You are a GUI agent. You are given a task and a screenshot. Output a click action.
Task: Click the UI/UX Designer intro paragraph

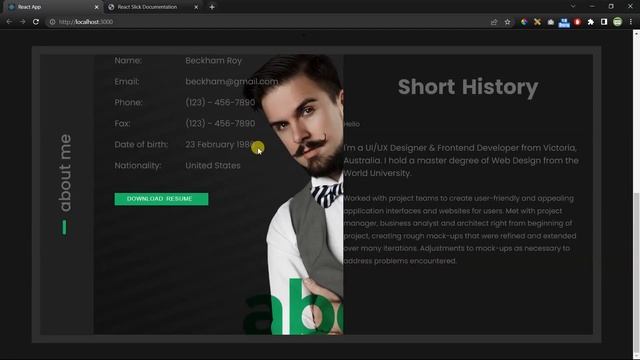point(461,160)
